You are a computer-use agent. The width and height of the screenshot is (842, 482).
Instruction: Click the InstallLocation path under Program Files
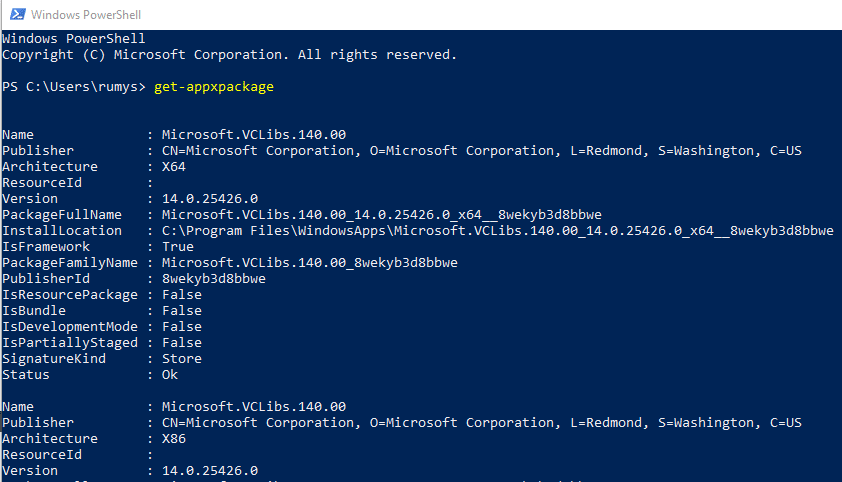point(498,231)
